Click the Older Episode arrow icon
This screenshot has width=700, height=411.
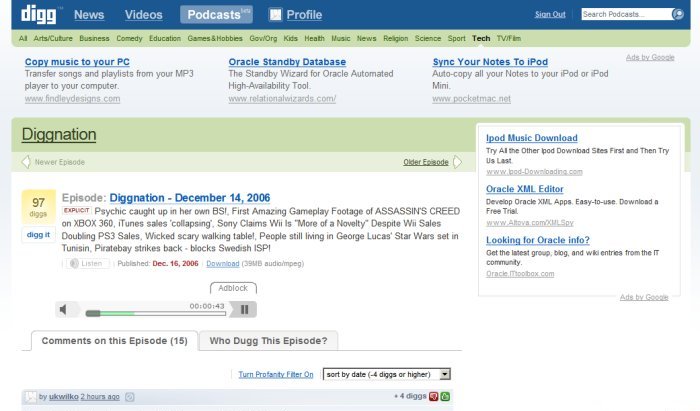457,162
